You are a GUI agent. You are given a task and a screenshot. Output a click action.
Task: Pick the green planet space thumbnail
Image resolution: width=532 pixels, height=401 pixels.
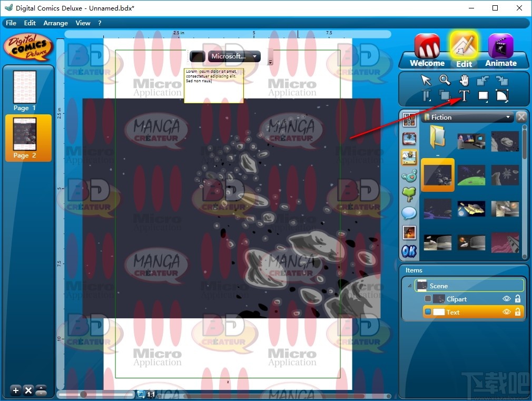(471, 175)
